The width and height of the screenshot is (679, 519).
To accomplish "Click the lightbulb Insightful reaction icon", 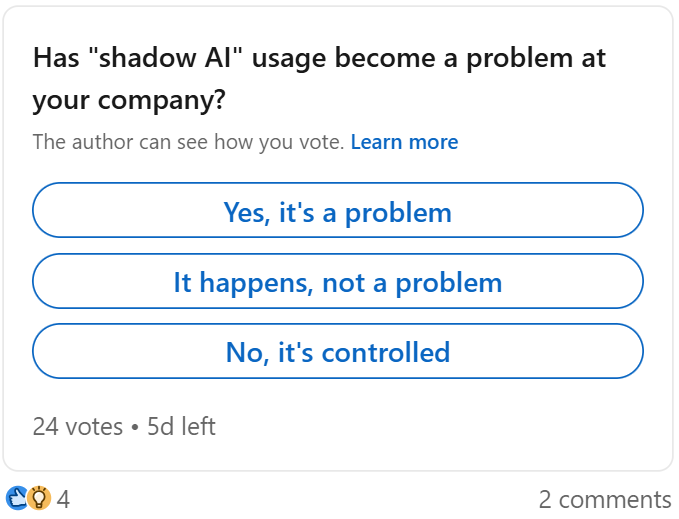I will pyautogui.click(x=39, y=498).
